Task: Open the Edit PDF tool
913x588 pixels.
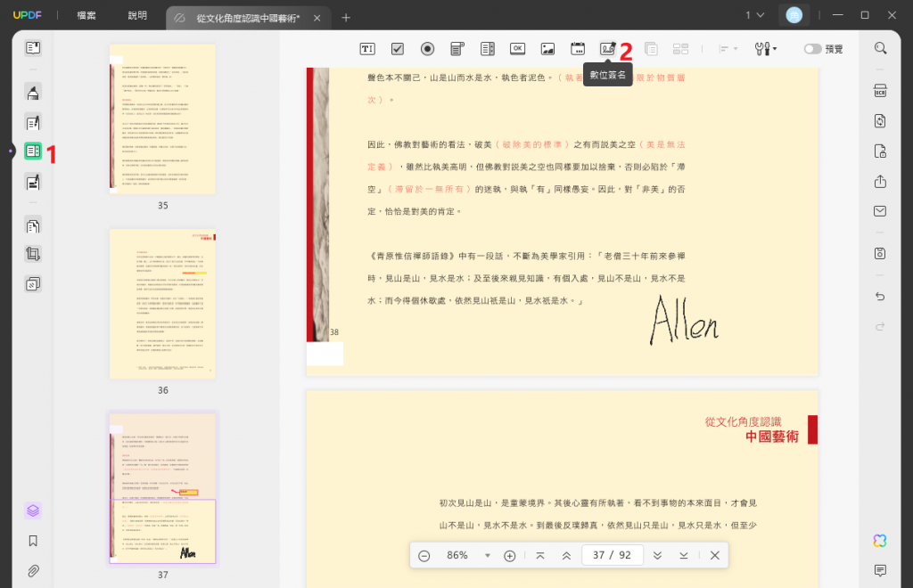Action: (33, 122)
